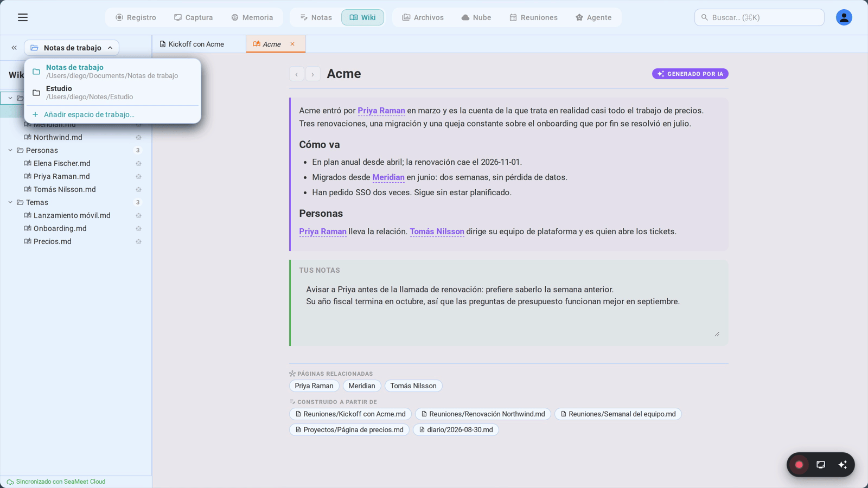Collapse the Personas folder
The height and width of the screenshot is (488, 868).
10,150
